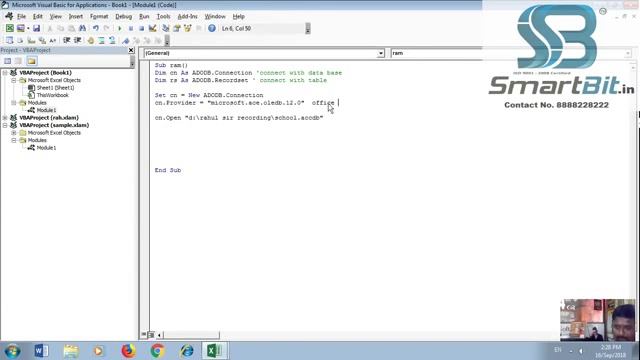Click the Uncomment Block icon
640x360 pixels.
(112, 40)
